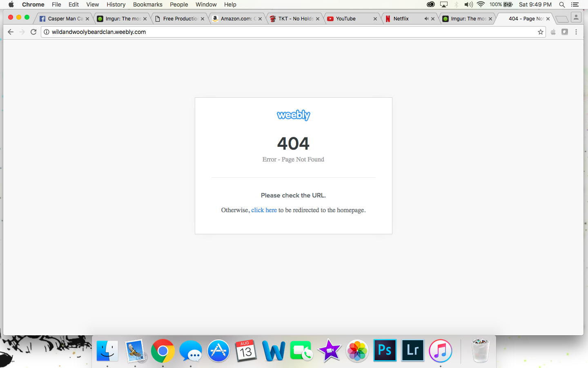588x368 pixels.
Task: Open AirPlay display menu icon
Action: point(444,4)
